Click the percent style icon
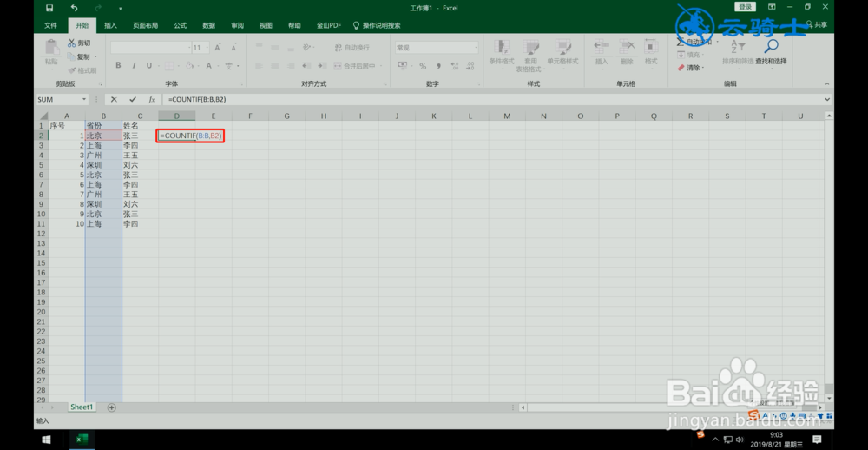This screenshot has height=450, width=868. coord(423,66)
